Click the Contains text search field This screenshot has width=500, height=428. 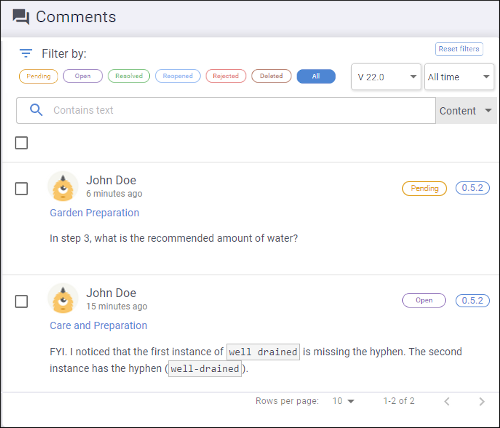pos(226,110)
